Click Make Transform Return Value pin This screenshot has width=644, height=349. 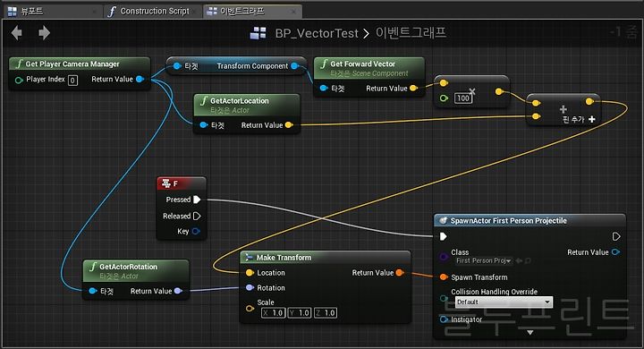point(400,273)
